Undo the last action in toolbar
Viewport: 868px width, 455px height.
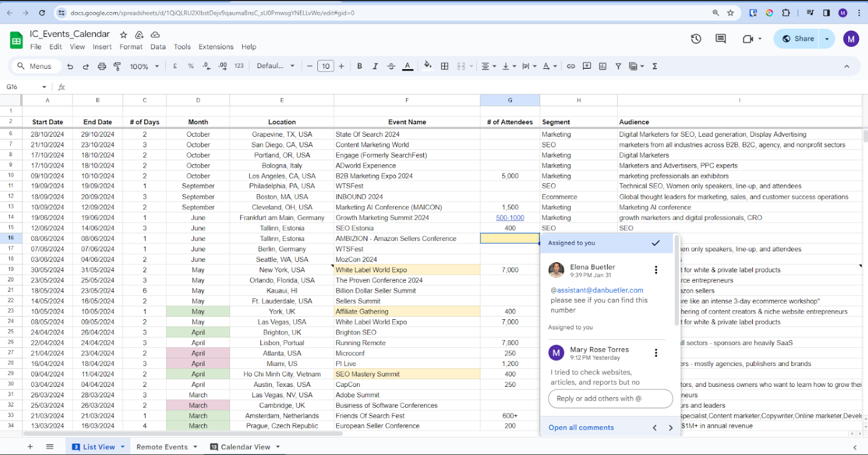coord(70,66)
